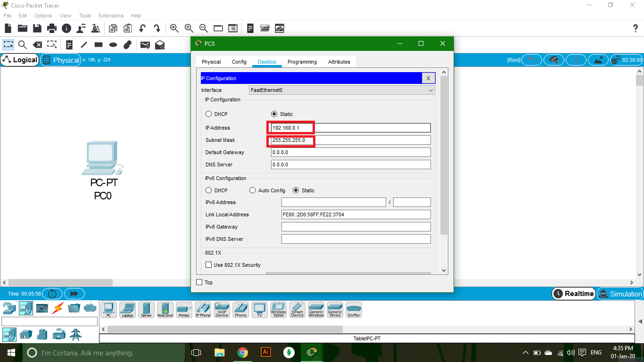Open File Explorer from the taskbar

(220, 352)
